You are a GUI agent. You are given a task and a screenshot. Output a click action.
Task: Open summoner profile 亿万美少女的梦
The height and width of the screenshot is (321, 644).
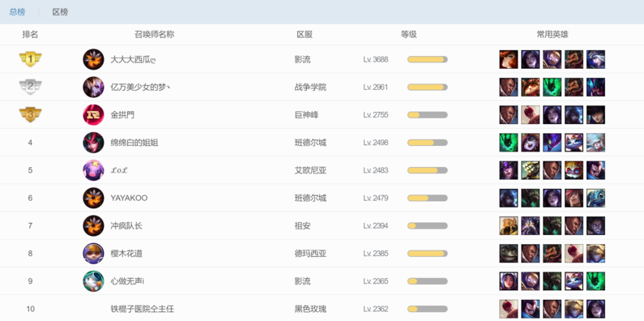(x=140, y=87)
